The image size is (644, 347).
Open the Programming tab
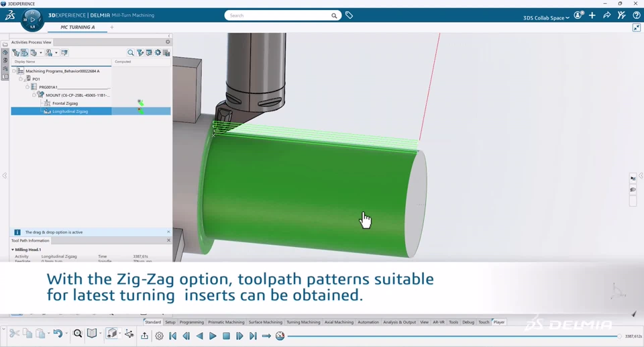pos(191,322)
